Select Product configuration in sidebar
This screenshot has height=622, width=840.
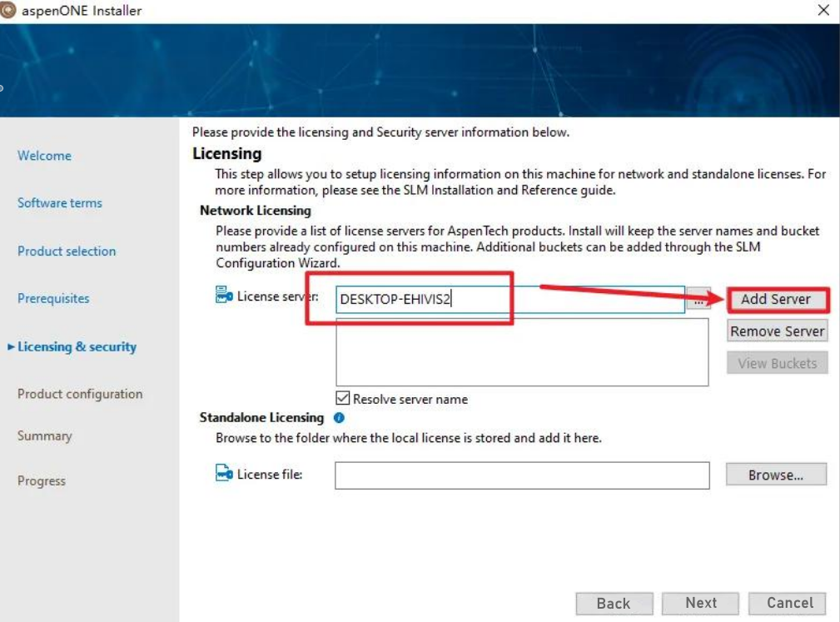point(80,394)
